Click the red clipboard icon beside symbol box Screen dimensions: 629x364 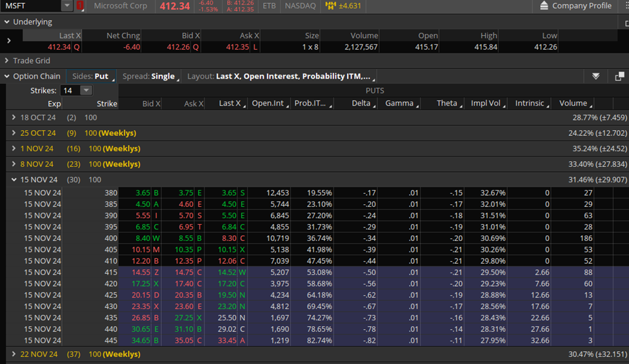tap(80, 6)
